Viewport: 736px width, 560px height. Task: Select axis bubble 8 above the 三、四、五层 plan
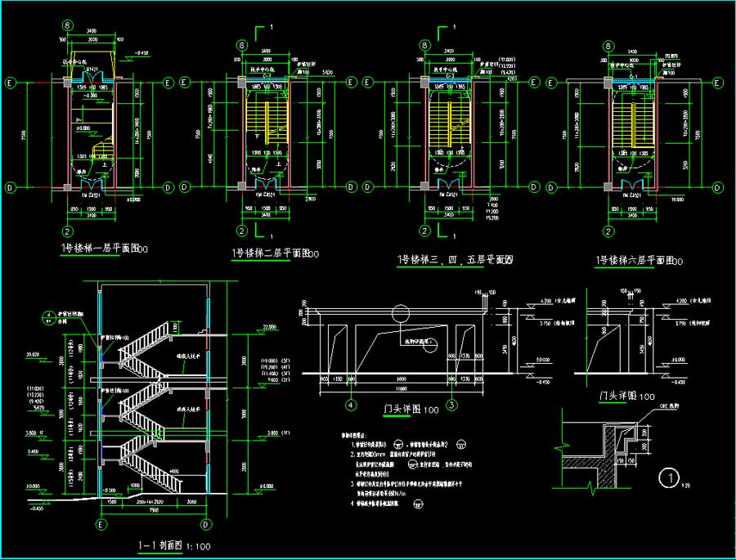point(424,45)
